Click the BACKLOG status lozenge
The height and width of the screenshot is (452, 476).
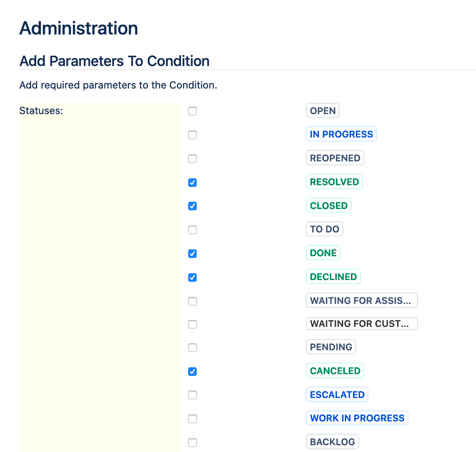click(332, 442)
